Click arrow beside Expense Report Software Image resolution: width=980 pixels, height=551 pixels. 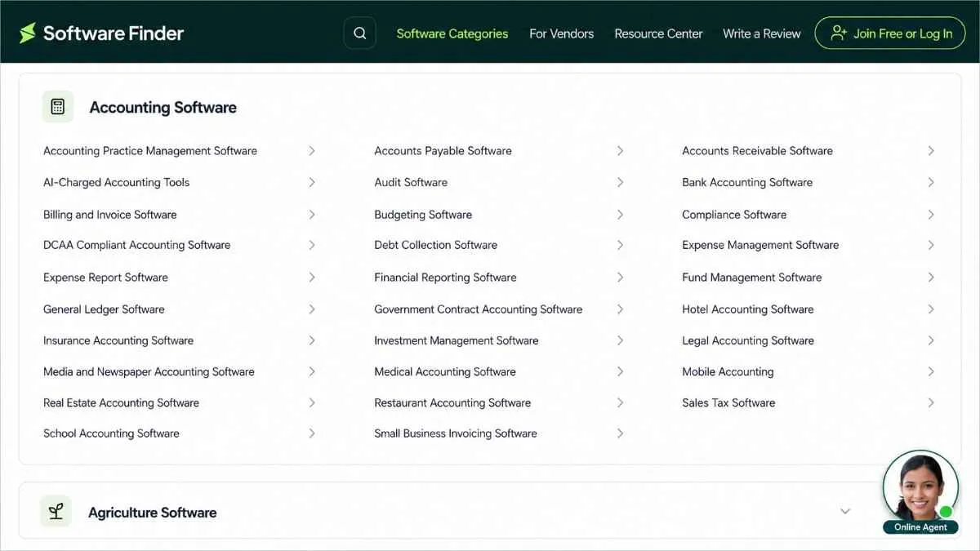coord(312,278)
